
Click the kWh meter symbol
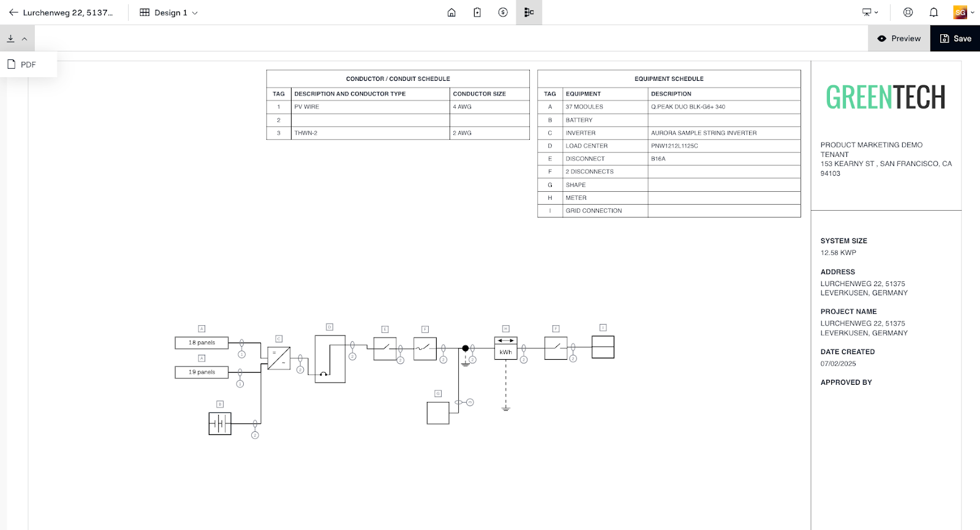(505, 348)
